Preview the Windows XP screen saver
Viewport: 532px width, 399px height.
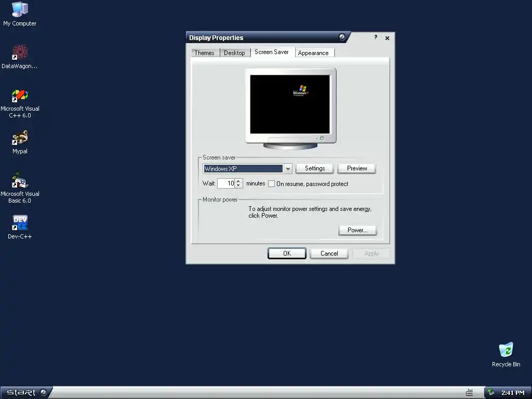point(356,168)
